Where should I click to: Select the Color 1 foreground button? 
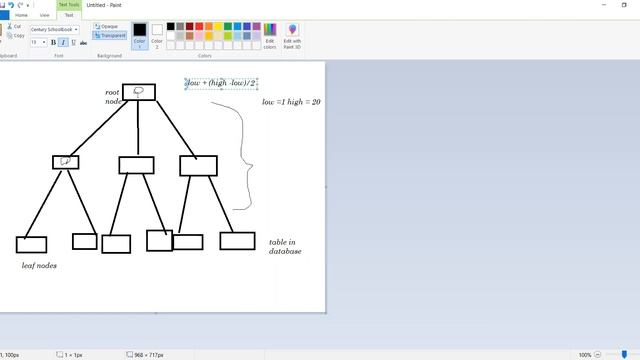(x=140, y=36)
